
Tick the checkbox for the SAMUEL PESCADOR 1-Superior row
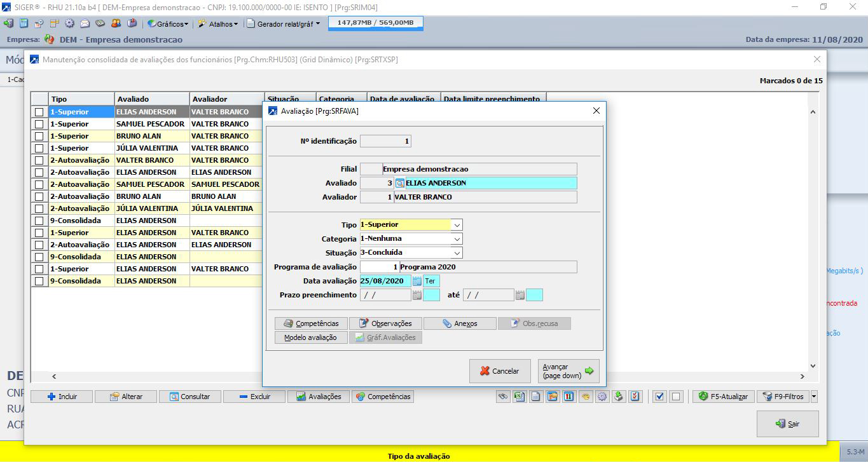(39, 124)
